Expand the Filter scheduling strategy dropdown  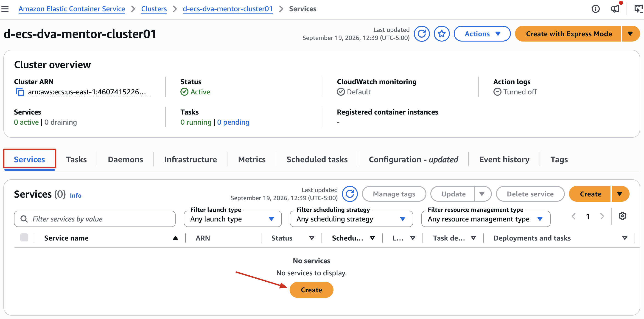351,219
